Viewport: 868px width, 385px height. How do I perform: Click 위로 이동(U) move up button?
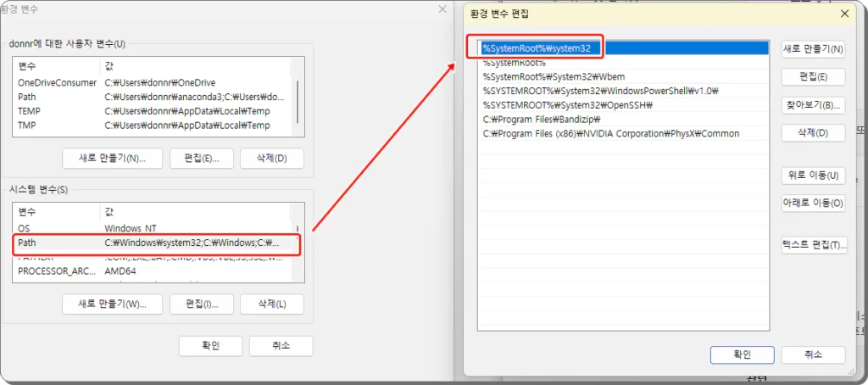(x=812, y=176)
